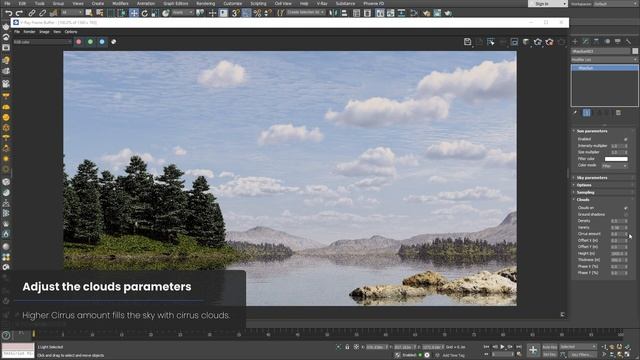The height and width of the screenshot is (360, 640).
Task: Collapse the Clouds rollout
Action: [583, 200]
